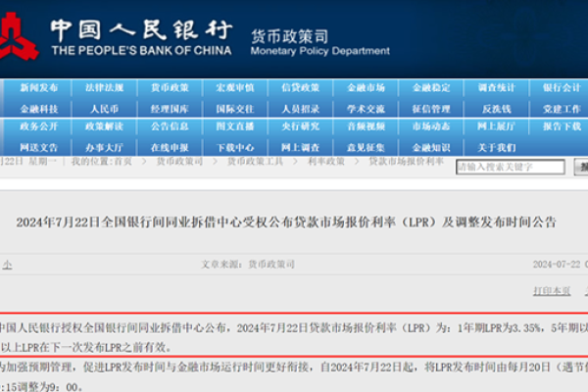Click the LPR announcement headline text
This screenshot has width=588, height=392.
(x=286, y=222)
